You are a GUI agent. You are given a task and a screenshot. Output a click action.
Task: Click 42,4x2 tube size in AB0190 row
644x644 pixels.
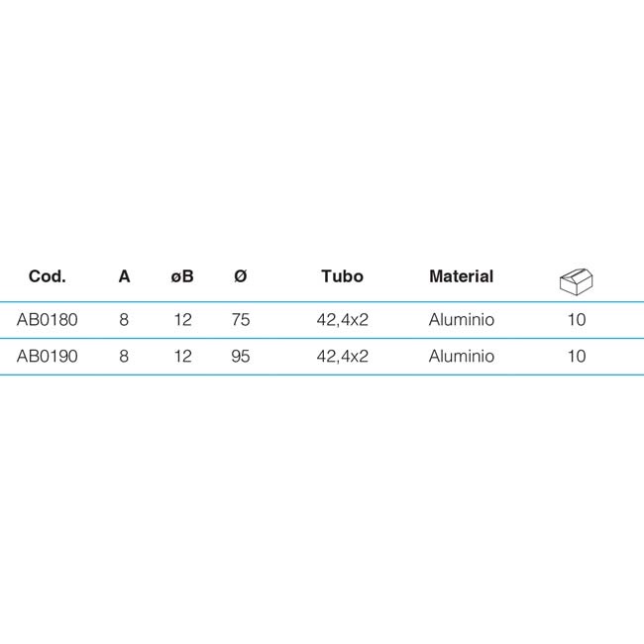[342, 357]
